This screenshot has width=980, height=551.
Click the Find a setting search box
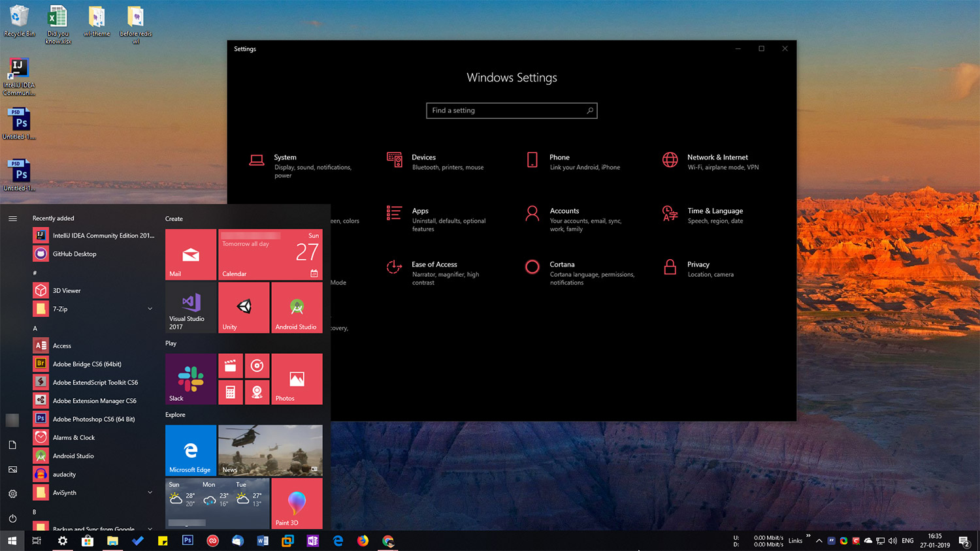[512, 110]
